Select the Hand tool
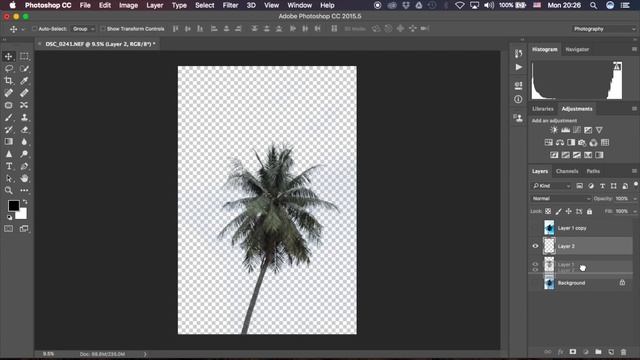The height and width of the screenshot is (360, 640). point(24,178)
